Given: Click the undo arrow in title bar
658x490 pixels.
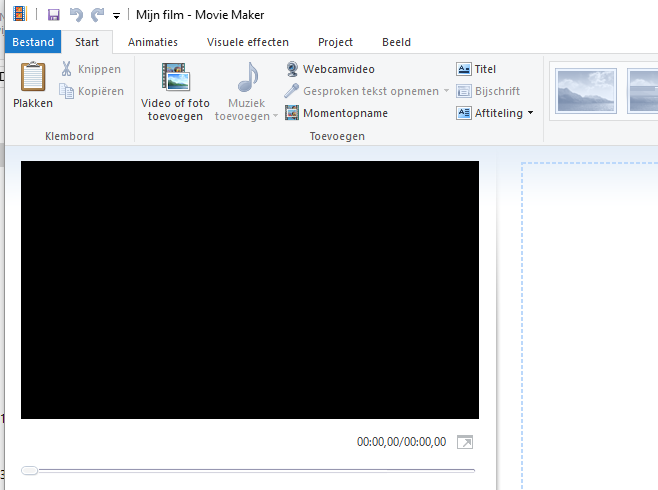Looking at the screenshot, I should coord(76,15).
